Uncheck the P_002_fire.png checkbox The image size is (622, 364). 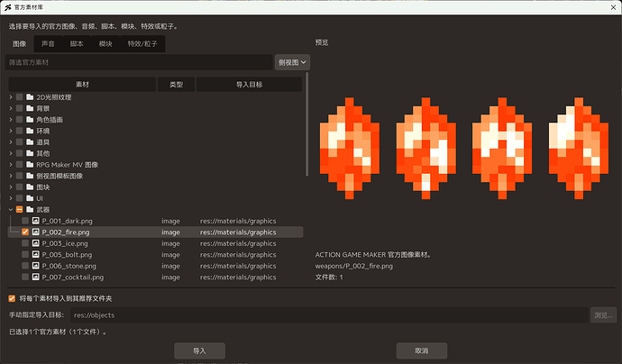tap(25, 232)
